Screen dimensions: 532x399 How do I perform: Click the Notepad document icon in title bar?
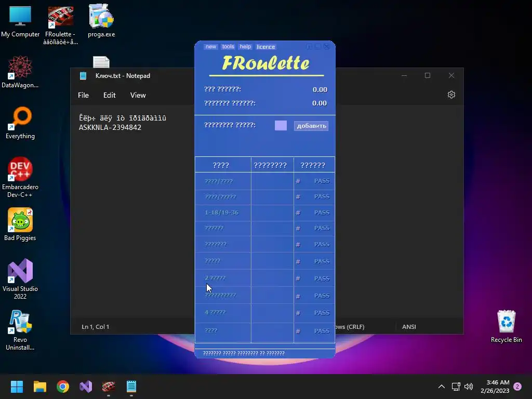pyautogui.click(x=83, y=76)
